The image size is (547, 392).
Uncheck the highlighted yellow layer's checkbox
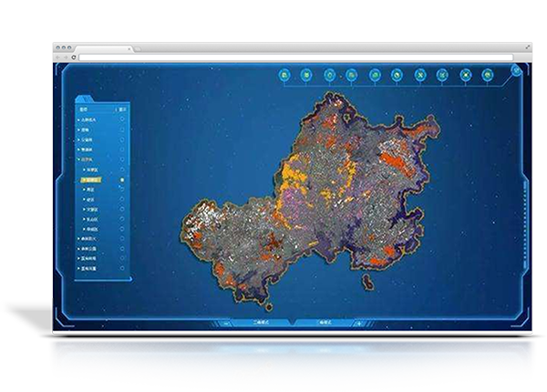[x=123, y=181]
